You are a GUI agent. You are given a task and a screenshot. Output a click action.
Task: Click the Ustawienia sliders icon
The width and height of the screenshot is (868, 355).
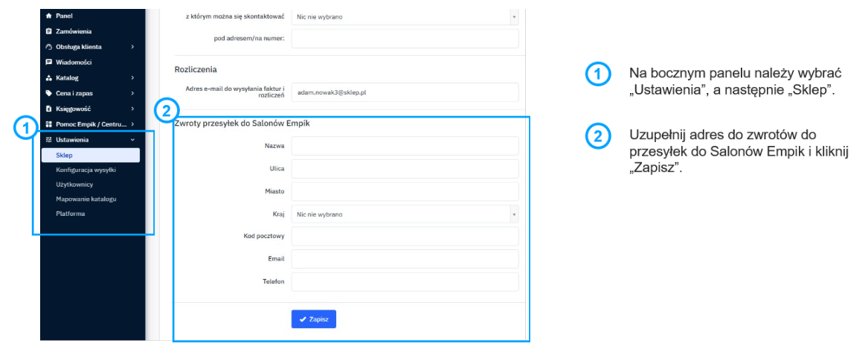pyautogui.click(x=49, y=139)
